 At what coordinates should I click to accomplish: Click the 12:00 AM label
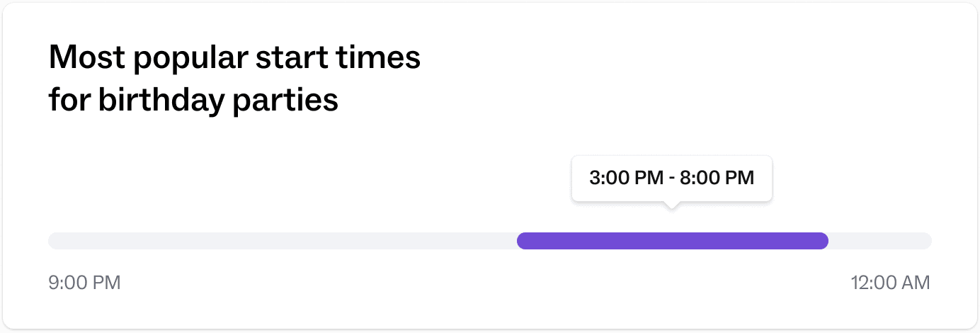pos(890,283)
